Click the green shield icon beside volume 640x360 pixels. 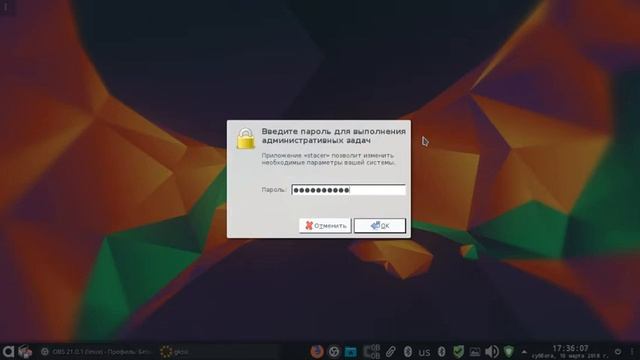(509, 351)
